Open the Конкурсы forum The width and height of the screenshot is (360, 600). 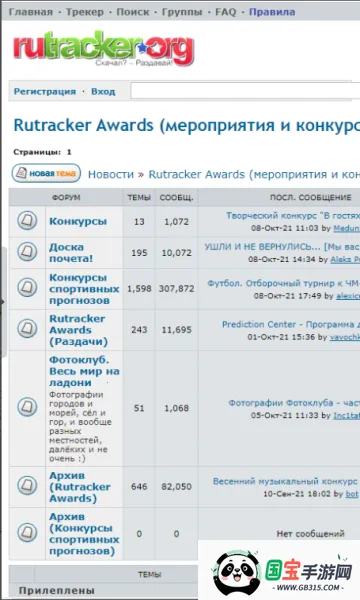click(78, 222)
